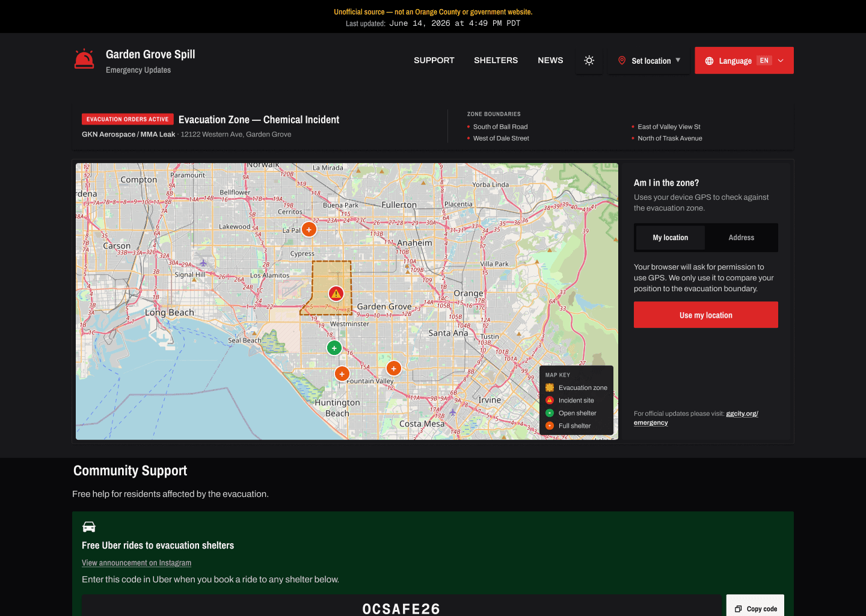The height and width of the screenshot is (616, 866).
Task: Click the 'Evacuation Zone — Chemical Incident' heading
Action: coord(259,119)
